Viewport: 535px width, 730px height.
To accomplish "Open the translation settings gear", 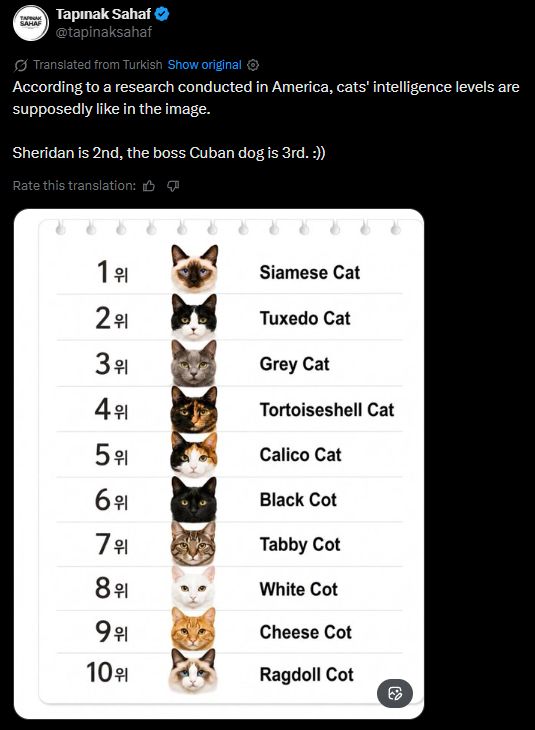I will pyautogui.click(x=253, y=65).
